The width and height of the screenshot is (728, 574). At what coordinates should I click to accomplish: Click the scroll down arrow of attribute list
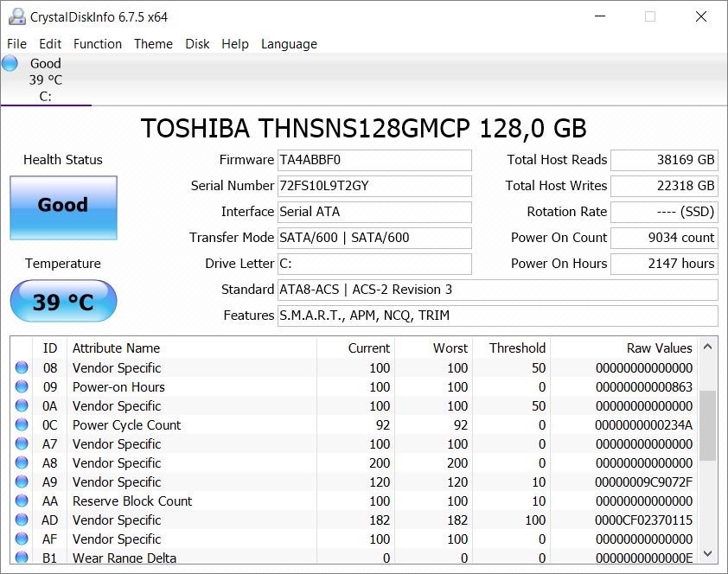pyautogui.click(x=707, y=553)
